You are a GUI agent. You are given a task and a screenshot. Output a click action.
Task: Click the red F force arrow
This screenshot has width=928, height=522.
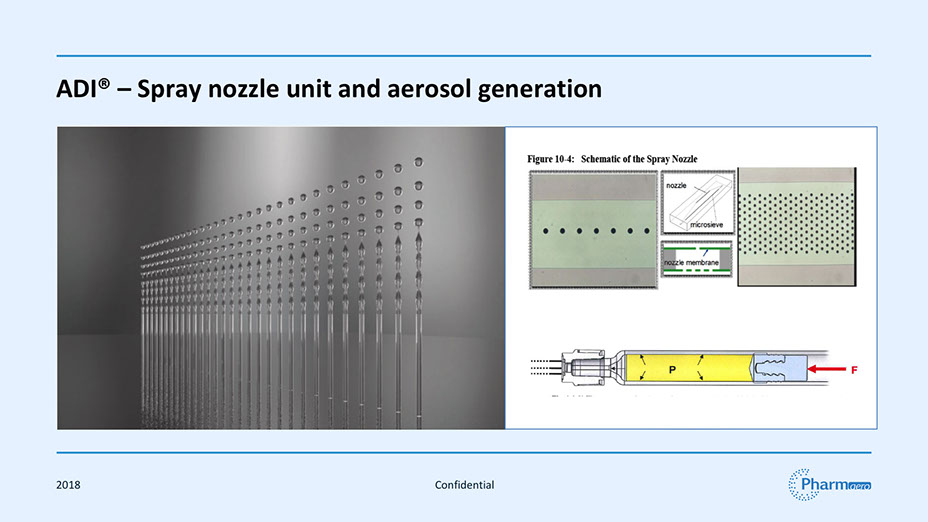point(826,369)
